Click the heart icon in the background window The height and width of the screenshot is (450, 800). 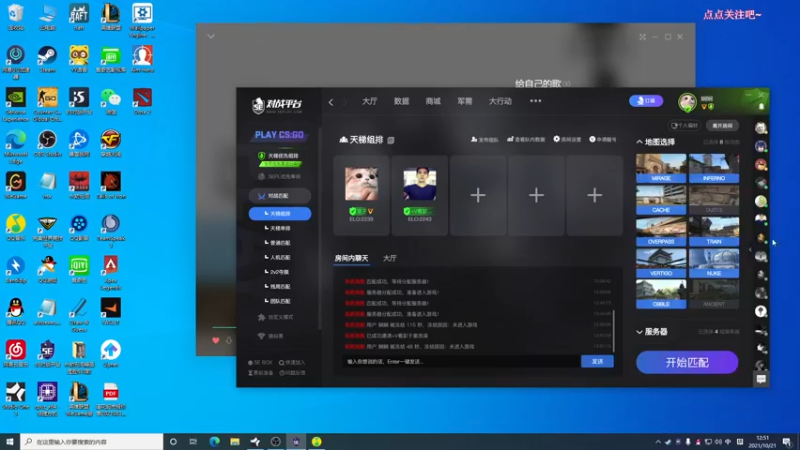pyautogui.click(x=216, y=340)
